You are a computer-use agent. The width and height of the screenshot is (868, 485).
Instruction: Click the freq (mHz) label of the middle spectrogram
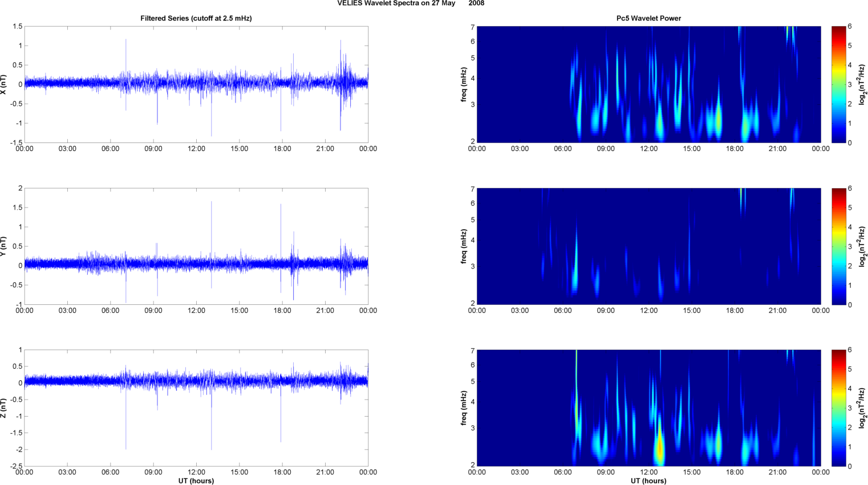coord(464,246)
